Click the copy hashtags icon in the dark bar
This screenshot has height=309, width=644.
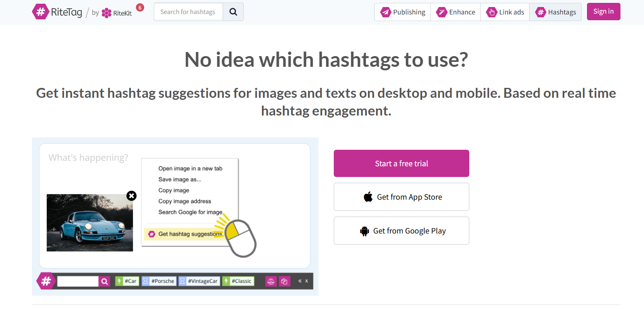pos(284,281)
